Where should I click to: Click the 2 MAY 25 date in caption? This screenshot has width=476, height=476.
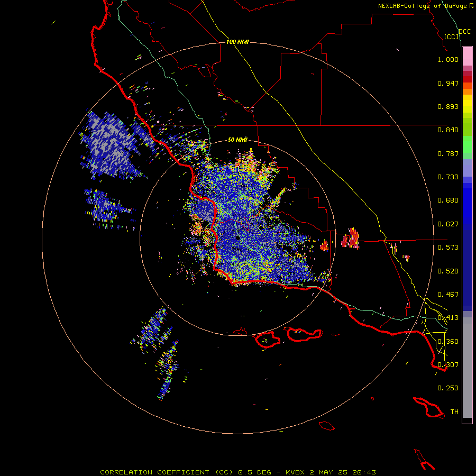pyautogui.click(x=329, y=472)
